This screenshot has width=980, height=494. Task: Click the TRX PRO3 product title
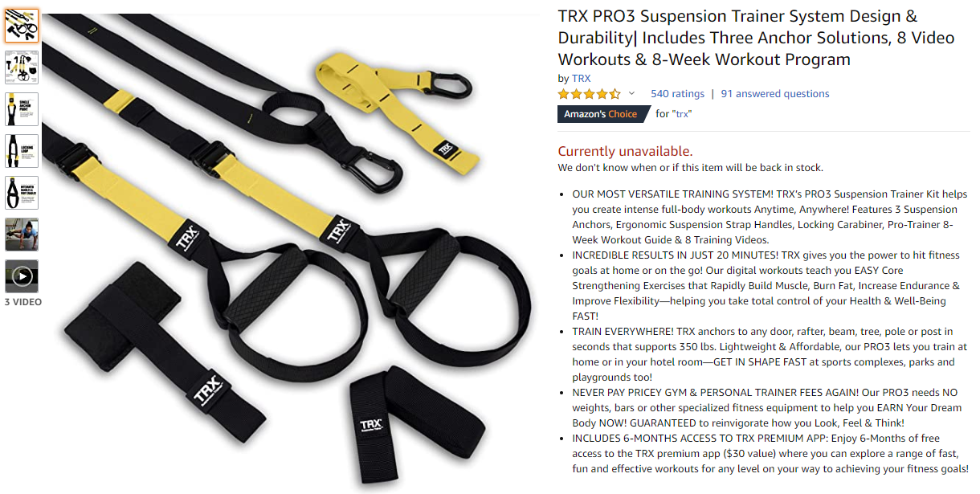click(756, 38)
